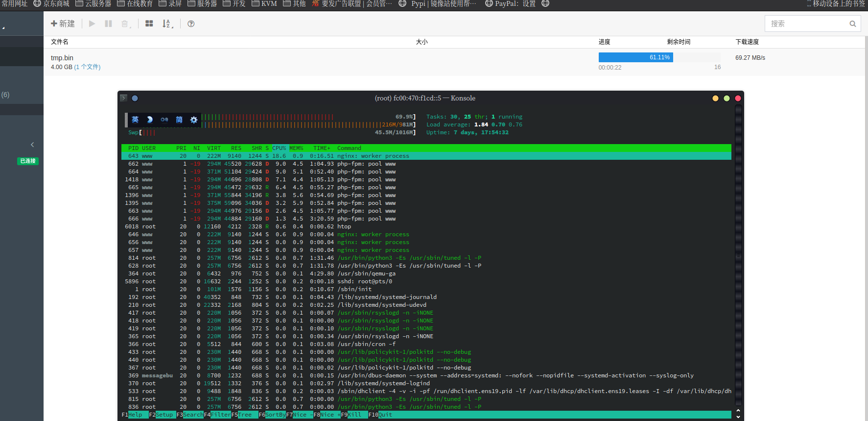
Task: Sort by 下载速度 column header
Action: 747,42
